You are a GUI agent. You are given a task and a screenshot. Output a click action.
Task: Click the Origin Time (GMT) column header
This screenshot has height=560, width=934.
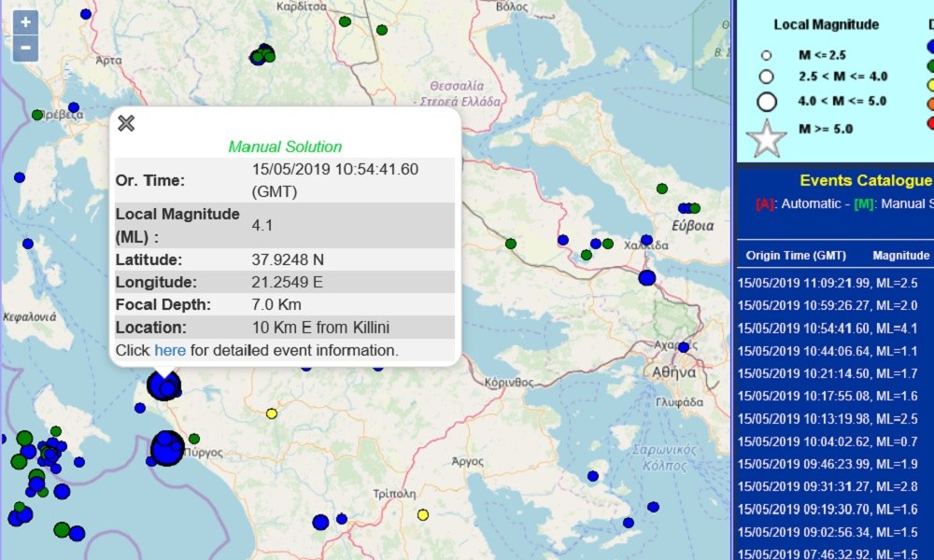(790, 255)
